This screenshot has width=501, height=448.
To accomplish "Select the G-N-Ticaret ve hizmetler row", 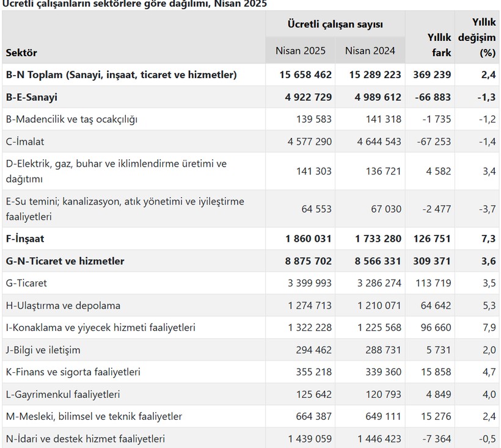I will pyautogui.click(x=250, y=261).
